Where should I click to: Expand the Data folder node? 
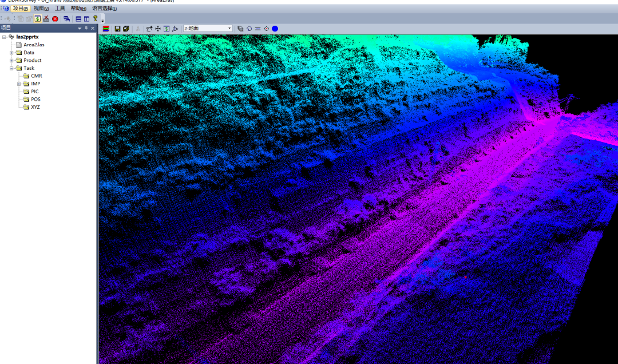point(11,53)
